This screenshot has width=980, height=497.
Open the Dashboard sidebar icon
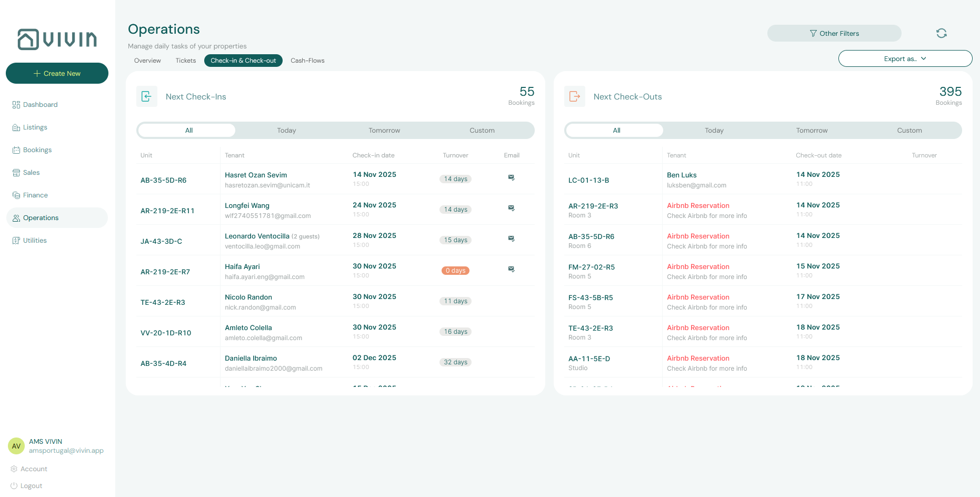coord(16,104)
